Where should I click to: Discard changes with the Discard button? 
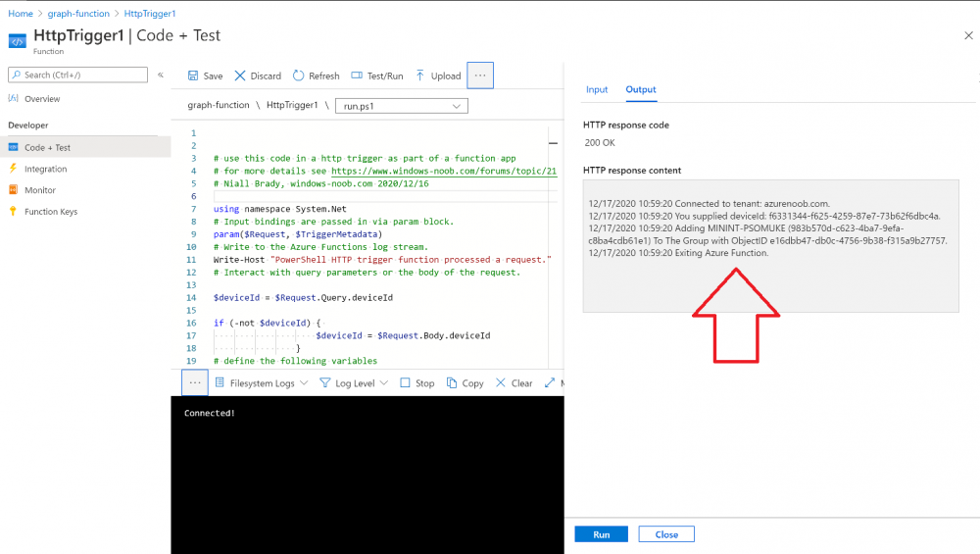pos(258,76)
